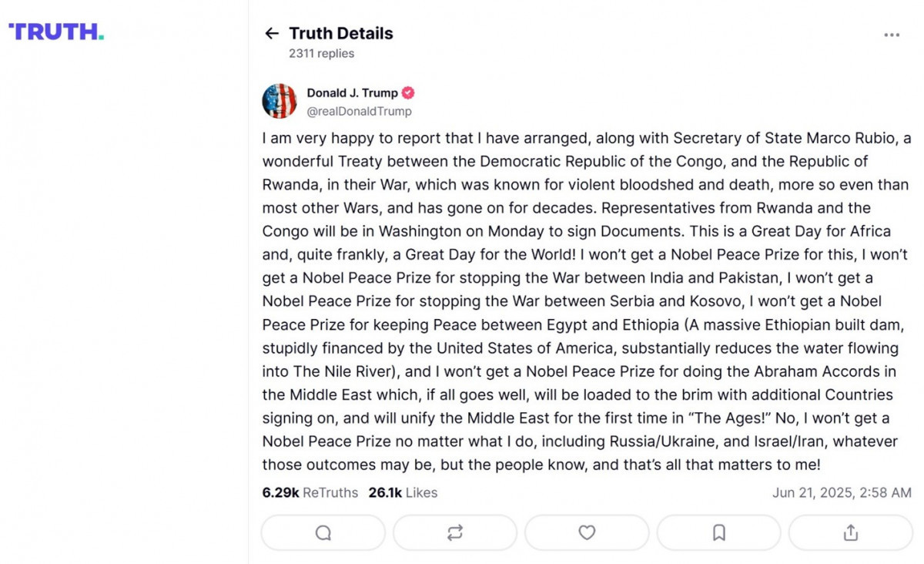This screenshot has height=564, width=924.
Task: Click the Truth Details heading
Action: click(341, 33)
